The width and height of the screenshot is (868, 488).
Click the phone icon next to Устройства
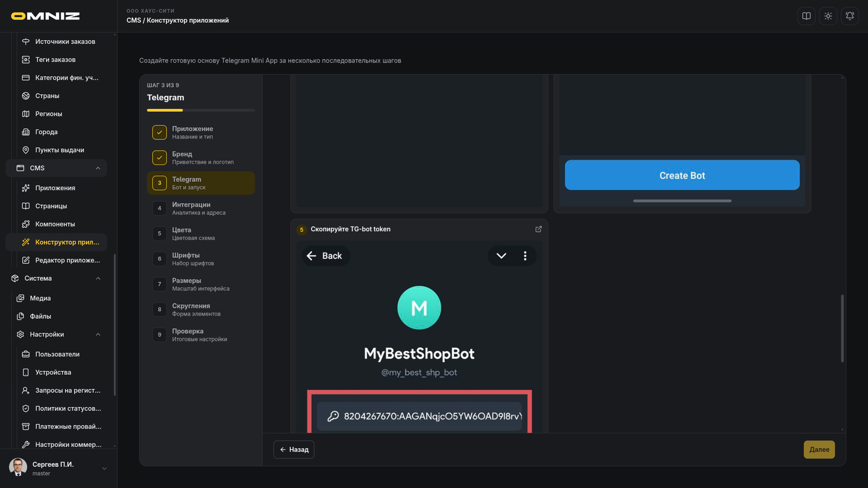pyautogui.click(x=26, y=372)
